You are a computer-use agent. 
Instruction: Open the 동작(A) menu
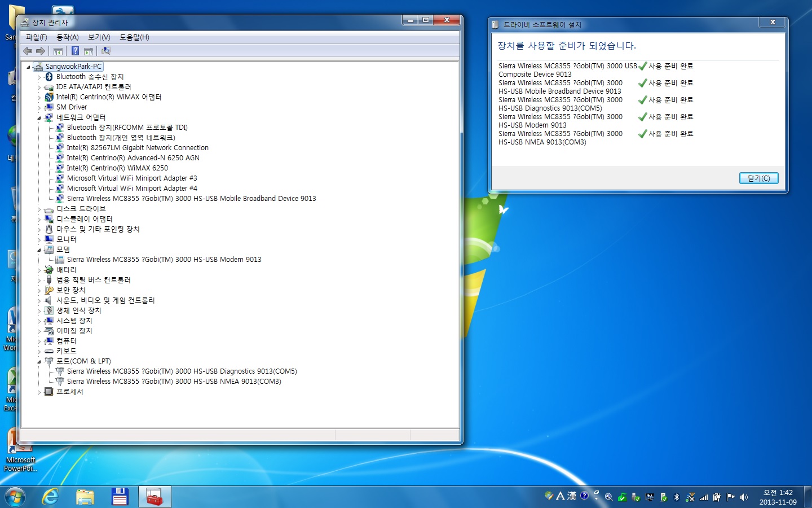pyautogui.click(x=67, y=37)
